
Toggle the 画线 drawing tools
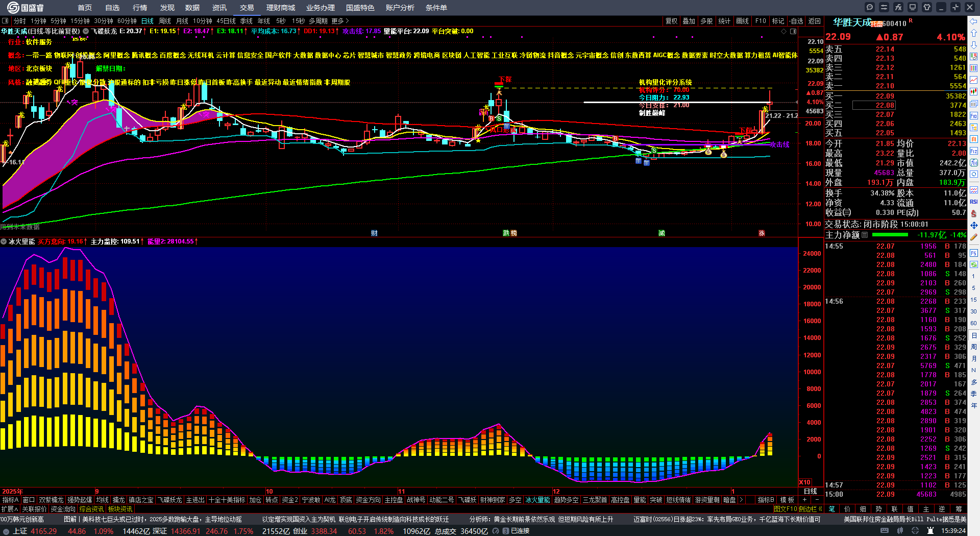tap(742, 21)
